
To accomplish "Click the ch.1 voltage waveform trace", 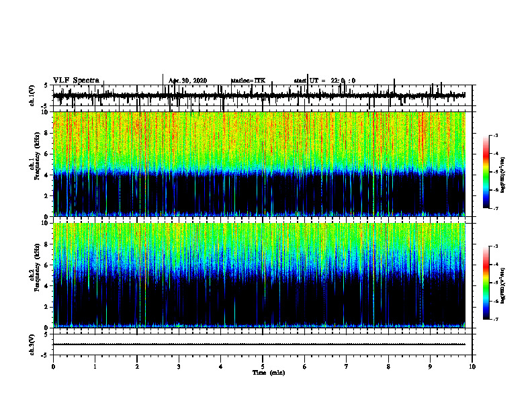I will point(259,95).
